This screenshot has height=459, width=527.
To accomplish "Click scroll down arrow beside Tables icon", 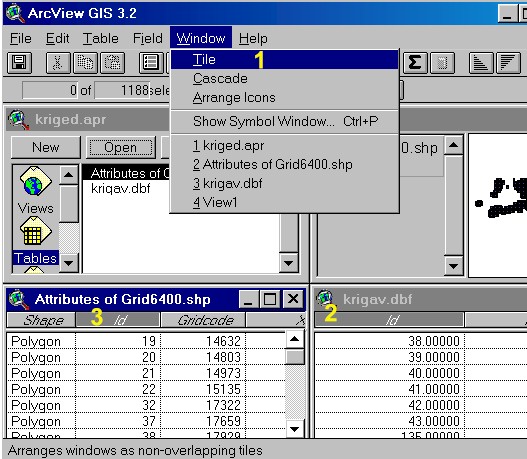I will point(69,263).
